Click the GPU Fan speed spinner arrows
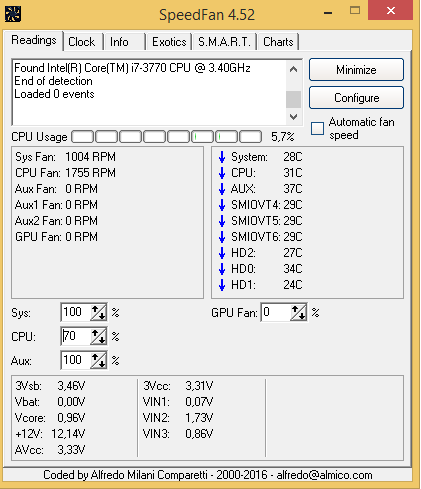Screen dimensions: 421x489 (x=298, y=312)
